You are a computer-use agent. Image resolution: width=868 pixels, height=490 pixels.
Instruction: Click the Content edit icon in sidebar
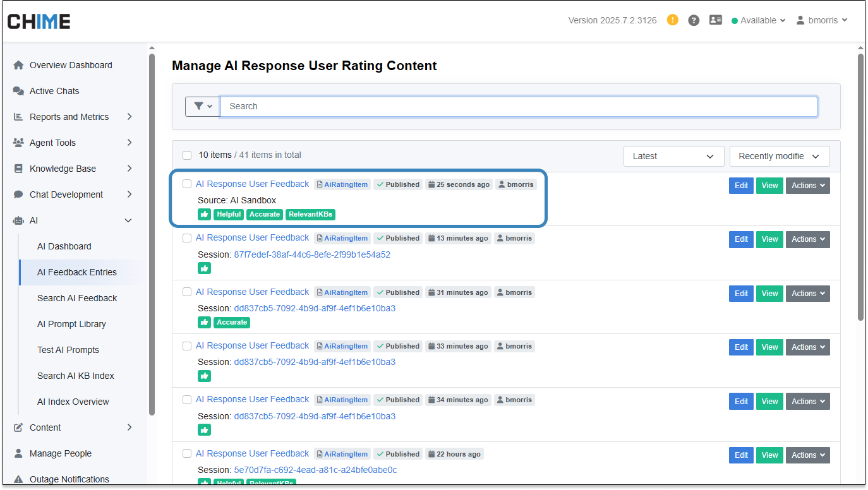(x=18, y=427)
